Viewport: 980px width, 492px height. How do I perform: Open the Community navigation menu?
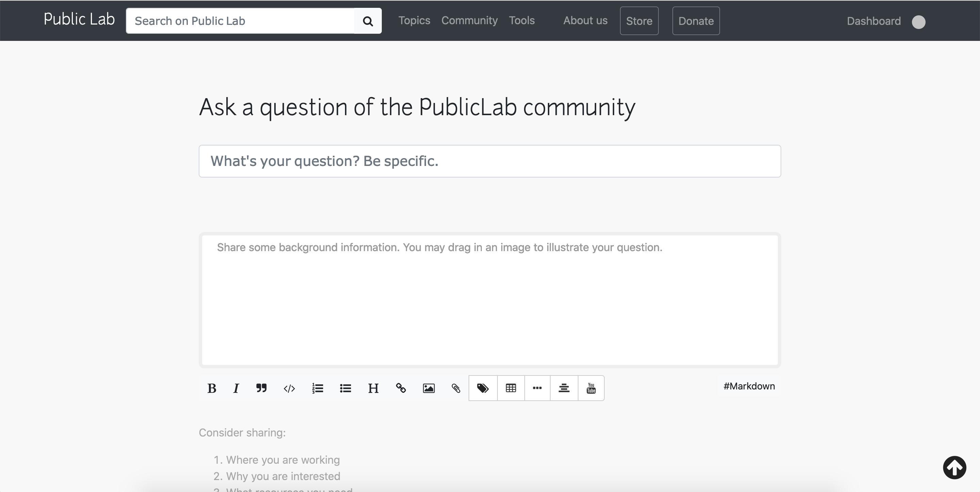pyautogui.click(x=469, y=20)
